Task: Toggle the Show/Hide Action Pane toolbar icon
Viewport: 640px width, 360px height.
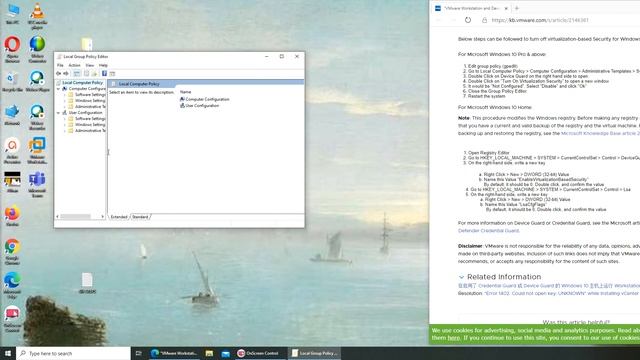Action: point(112,73)
